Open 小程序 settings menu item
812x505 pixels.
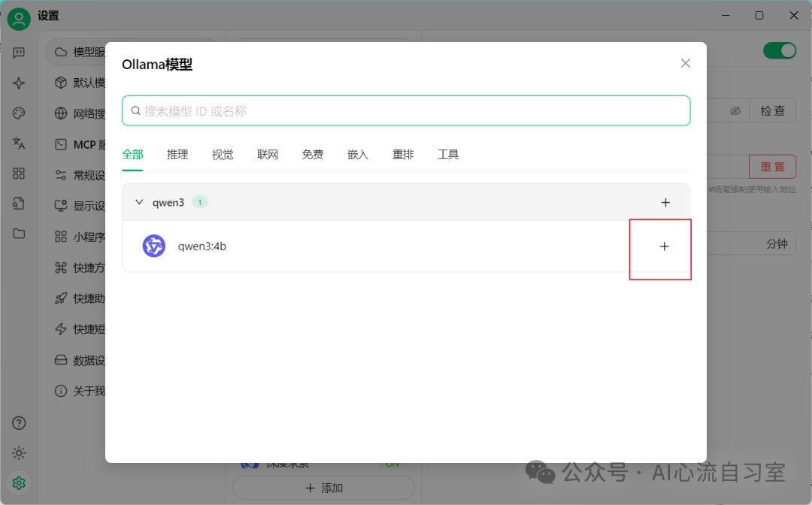pyautogui.click(x=80, y=237)
